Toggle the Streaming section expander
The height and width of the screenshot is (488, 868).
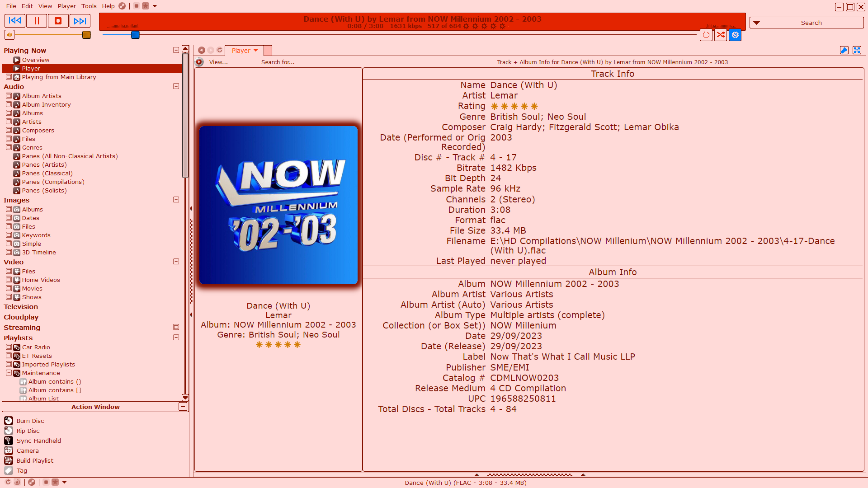[x=176, y=327]
